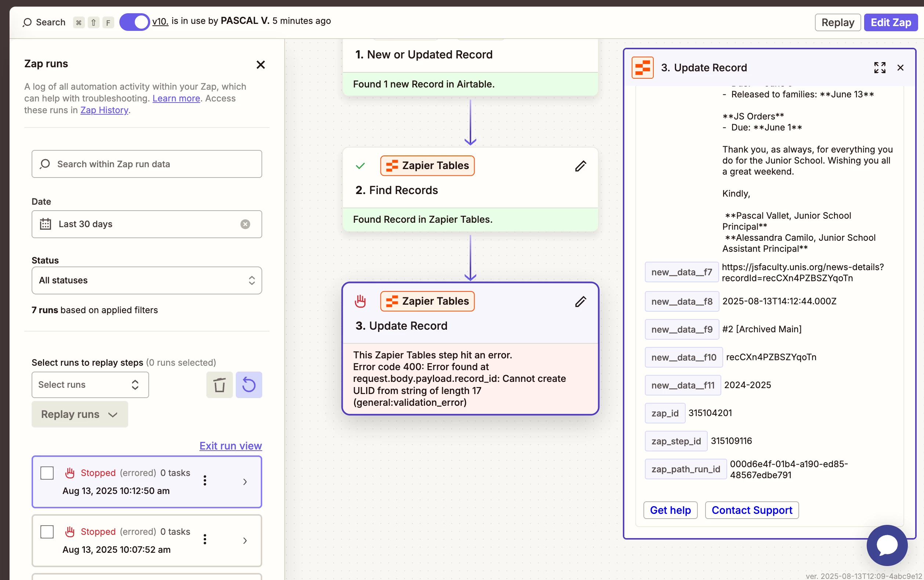The image size is (924, 580).
Task: Click the green checkmark on Find Records
Action: 360,166
